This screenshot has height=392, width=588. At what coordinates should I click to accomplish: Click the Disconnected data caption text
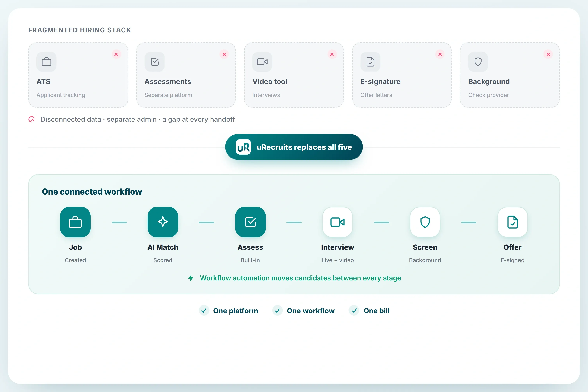coord(138,119)
